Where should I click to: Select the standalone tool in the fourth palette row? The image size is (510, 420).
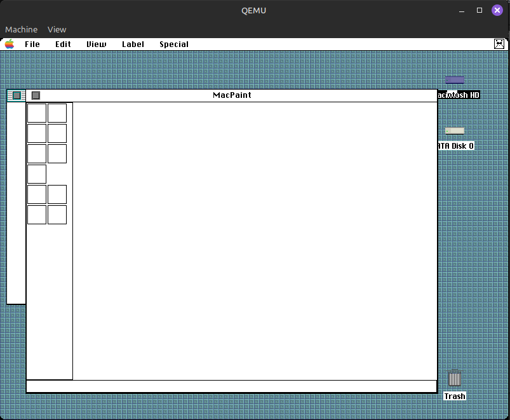(36, 173)
